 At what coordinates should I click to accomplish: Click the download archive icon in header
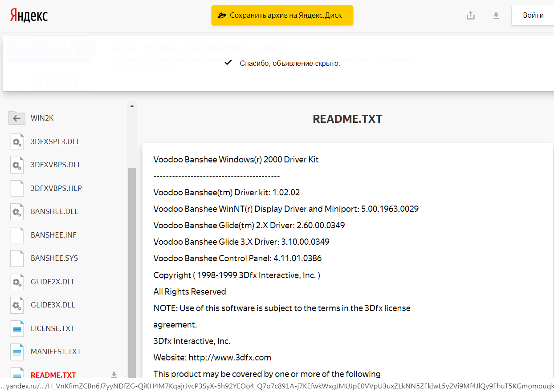pyautogui.click(x=496, y=16)
